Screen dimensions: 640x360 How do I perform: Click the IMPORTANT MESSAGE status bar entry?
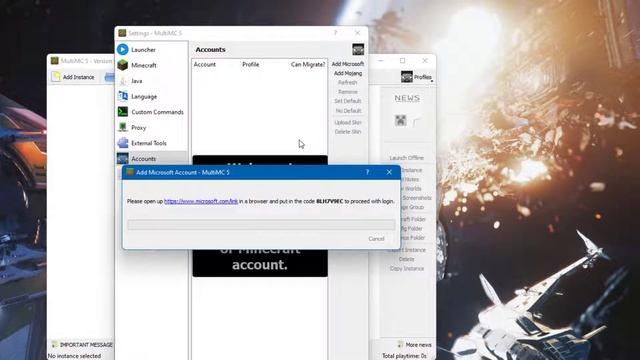coord(82,345)
